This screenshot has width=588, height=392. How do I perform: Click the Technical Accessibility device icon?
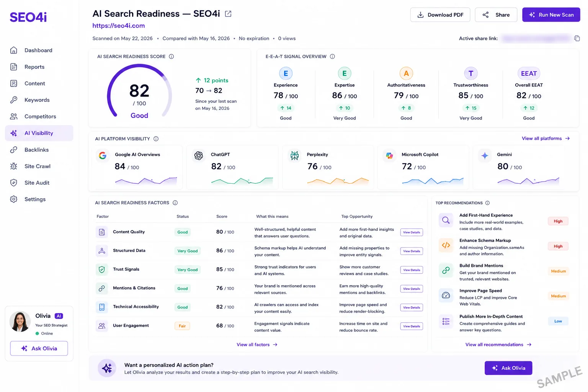102,307
